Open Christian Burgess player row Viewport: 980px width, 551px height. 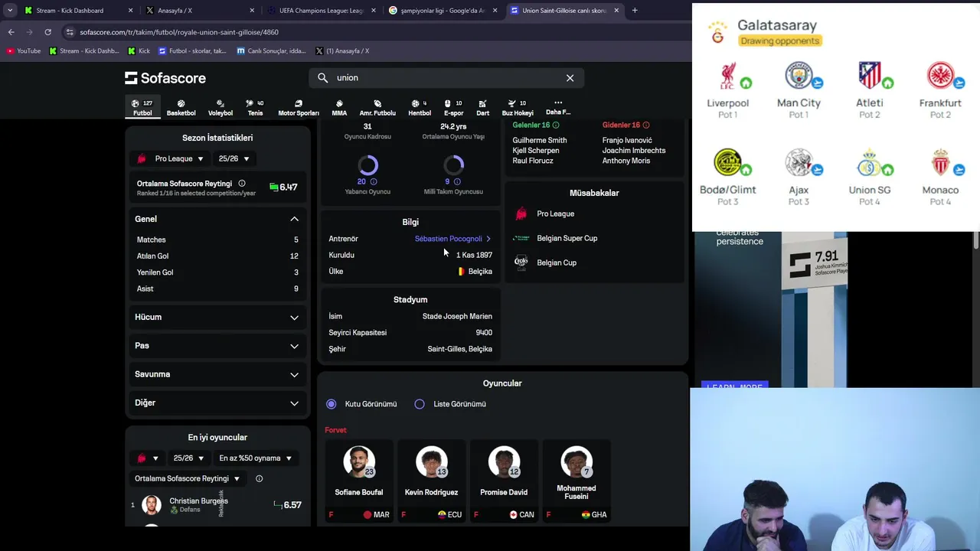point(217,505)
